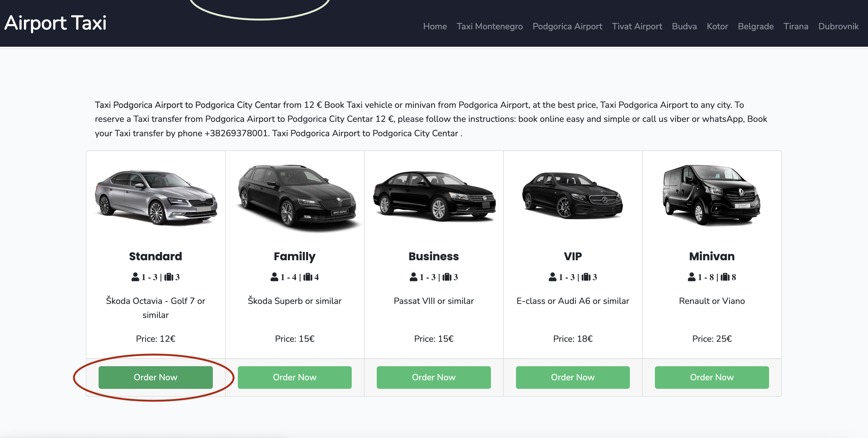Order the Standard taxi now

pyautogui.click(x=155, y=377)
